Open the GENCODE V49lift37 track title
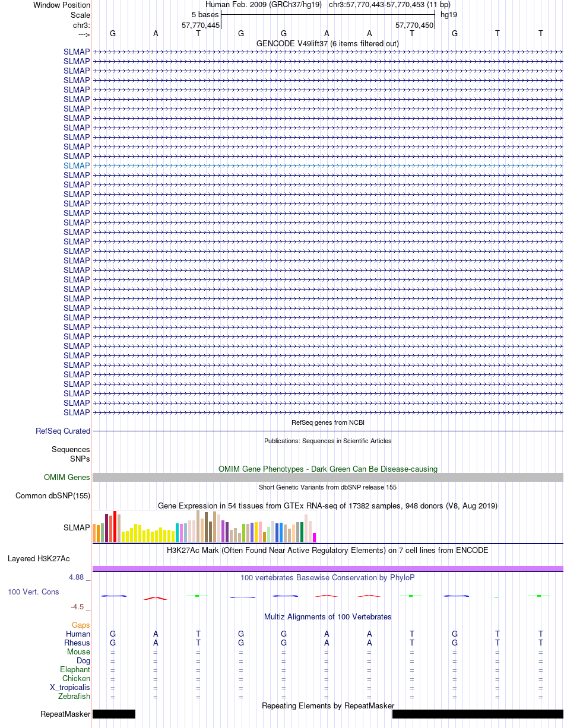This screenshot has height=728, width=564. 328,43
